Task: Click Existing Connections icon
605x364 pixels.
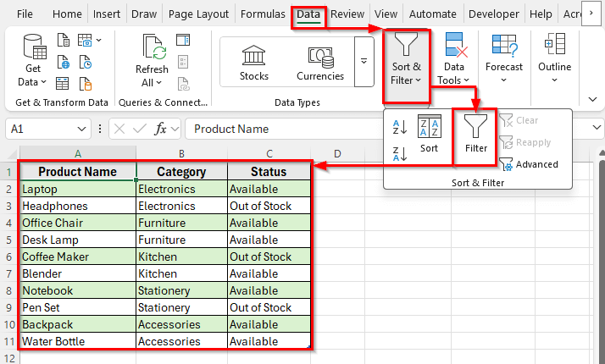Action: 86,83
